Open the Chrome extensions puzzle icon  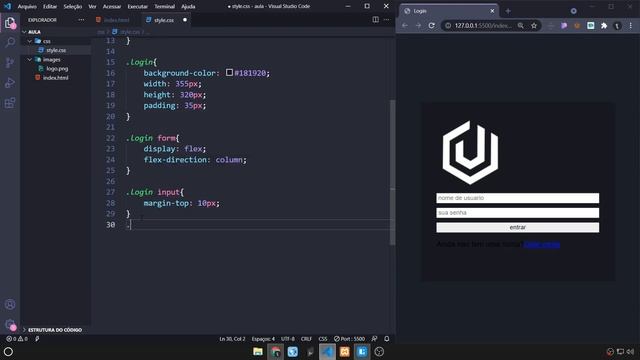[604, 25]
